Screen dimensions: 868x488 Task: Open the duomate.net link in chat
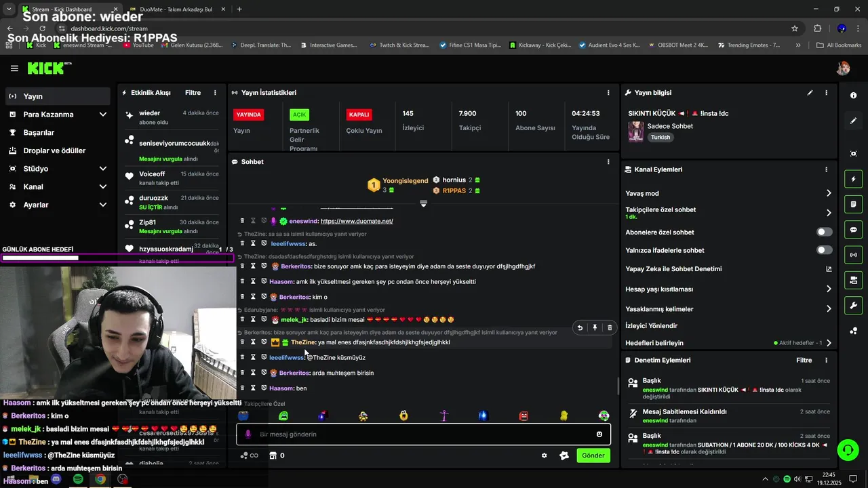pyautogui.click(x=357, y=221)
